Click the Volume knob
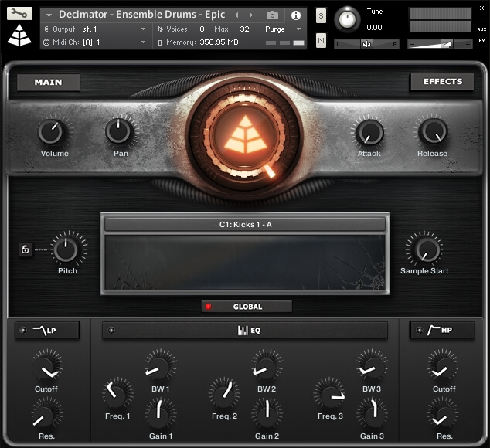 coord(53,132)
